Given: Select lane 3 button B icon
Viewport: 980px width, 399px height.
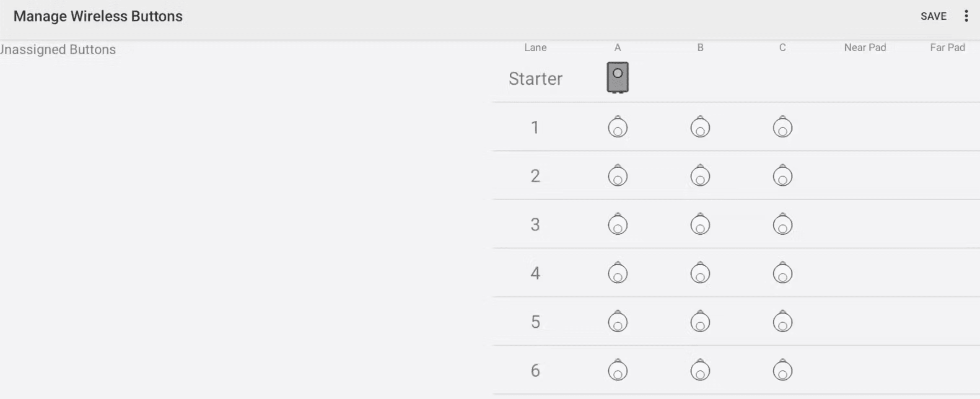Looking at the screenshot, I should (700, 224).
